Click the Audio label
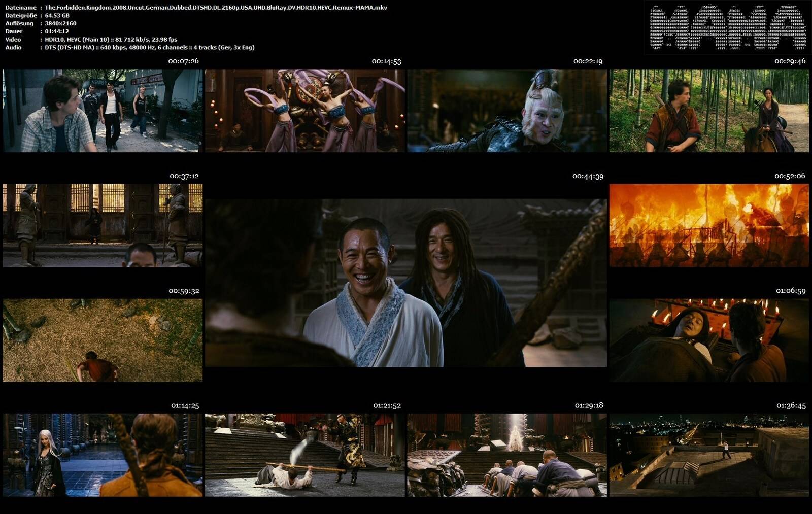The width and height of the screenshot is (812, 514). coord(13,47)
